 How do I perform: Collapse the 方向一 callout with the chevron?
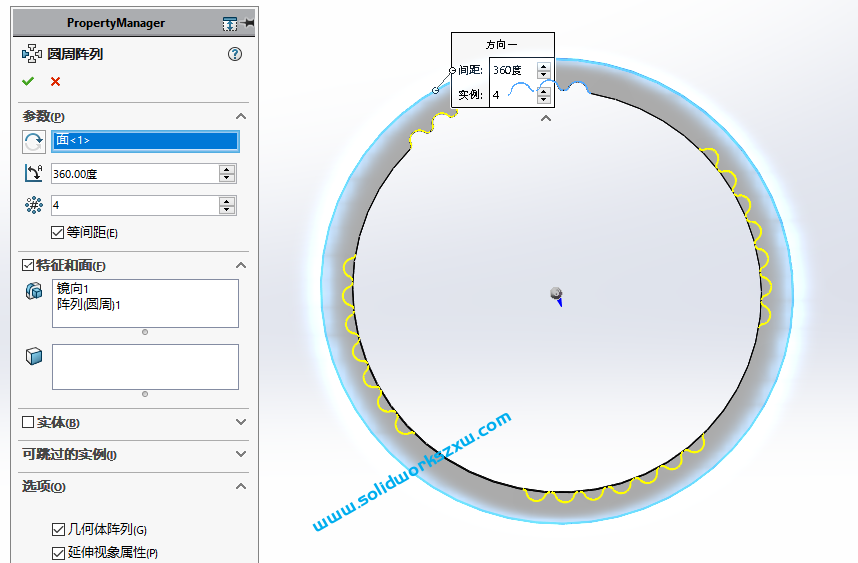pyautogui.click(x=546, y=118)
